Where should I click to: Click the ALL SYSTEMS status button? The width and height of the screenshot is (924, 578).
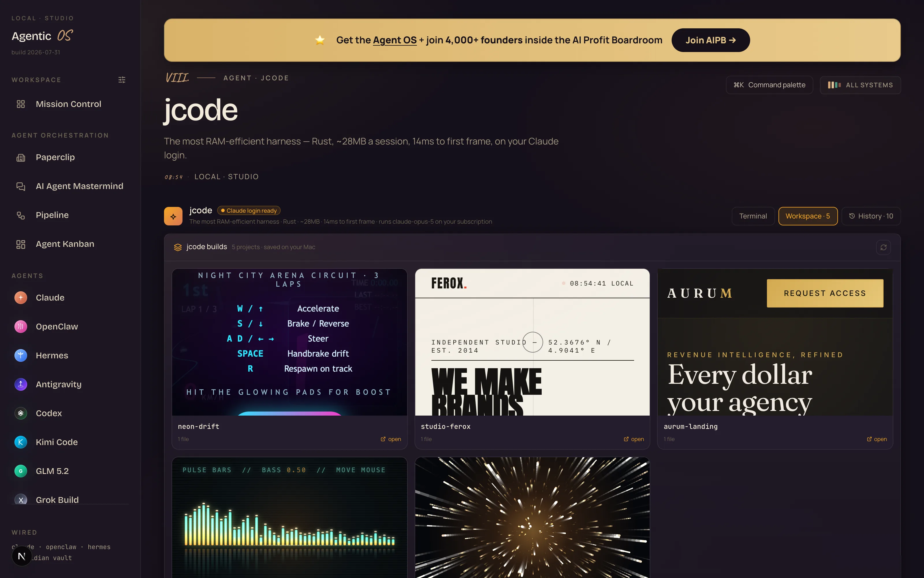point(860,85)
